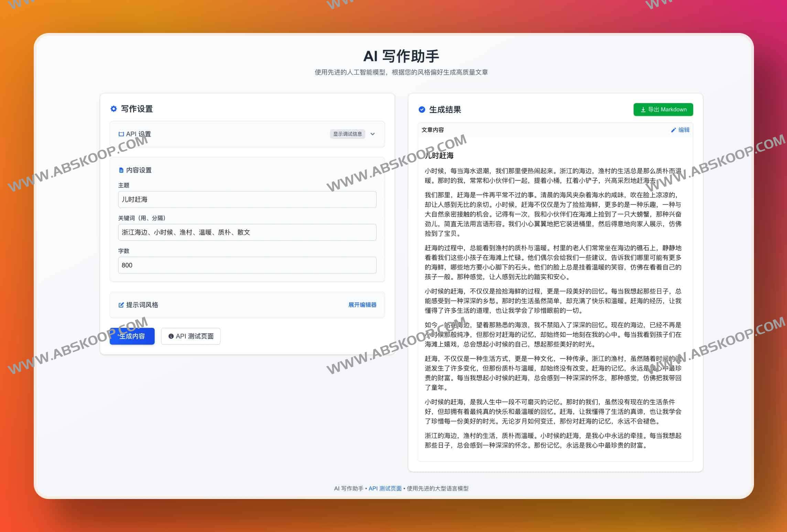
Task: Click the info icon inside API 测试页面 button
Action: tap(171, 336)
